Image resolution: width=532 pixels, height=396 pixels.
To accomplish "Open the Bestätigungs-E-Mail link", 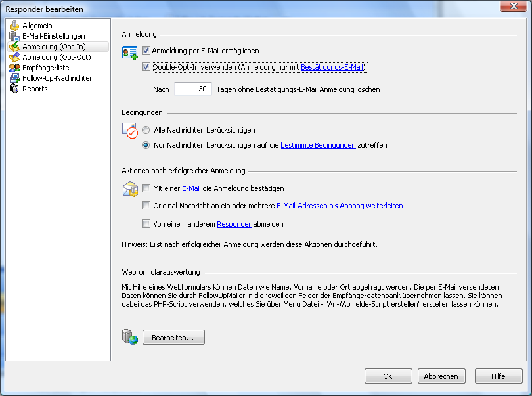I will (332, 67).
